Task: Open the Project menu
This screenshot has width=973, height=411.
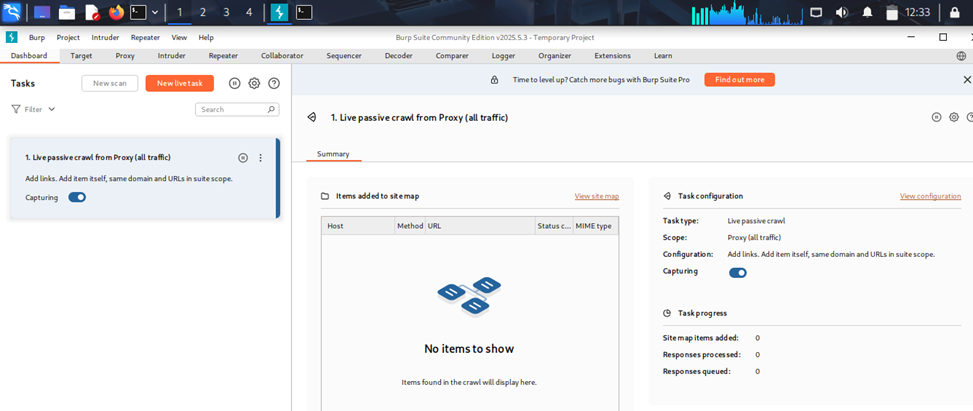Action: pos(68,37)
